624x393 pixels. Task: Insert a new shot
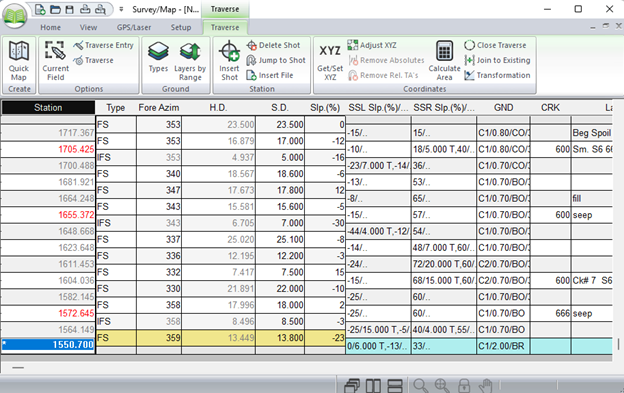[x=229, y=61]
